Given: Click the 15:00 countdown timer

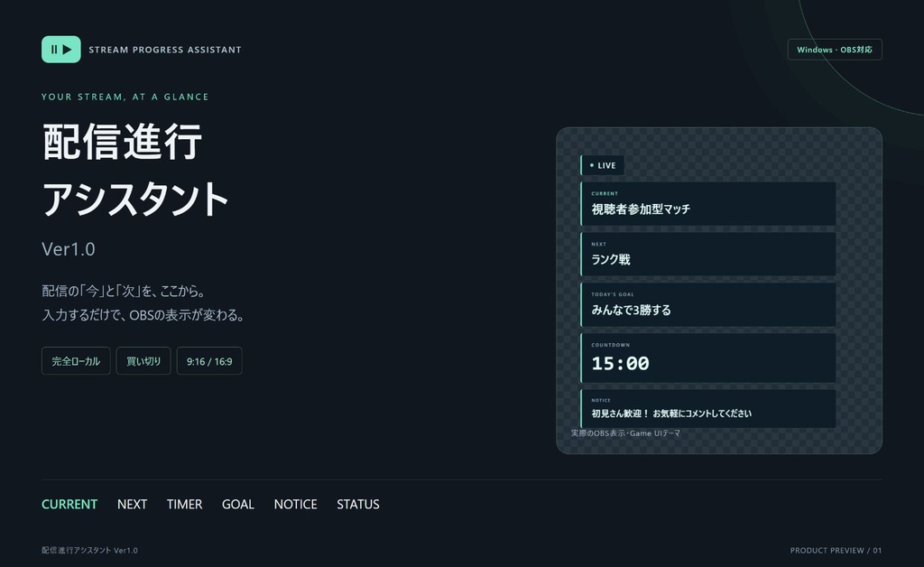Looking at the screenshot, I should (x=620, y=363).
